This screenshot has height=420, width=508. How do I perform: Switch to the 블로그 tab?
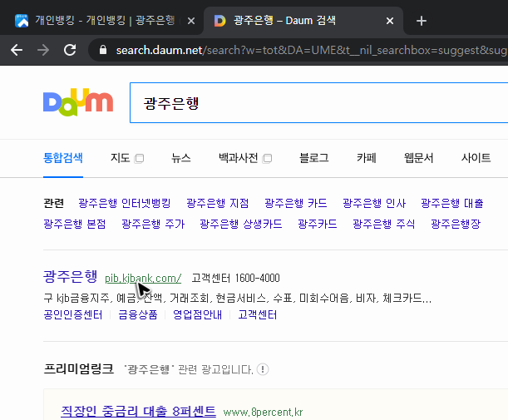314,158
